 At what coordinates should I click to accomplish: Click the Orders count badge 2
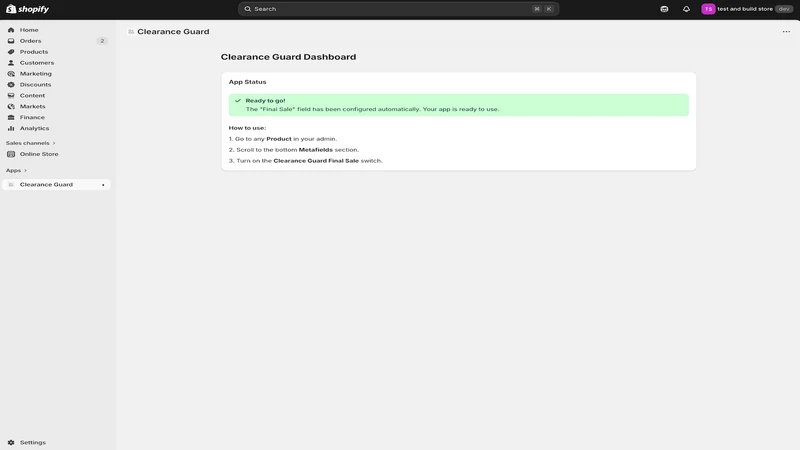tap(102, 41)
